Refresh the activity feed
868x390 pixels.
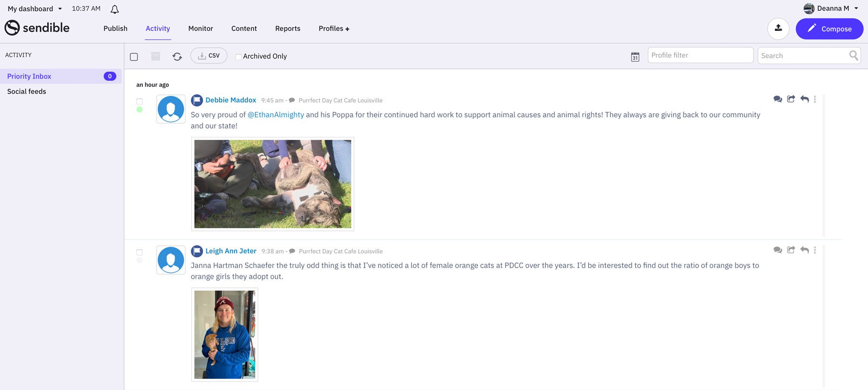point(177,56)
